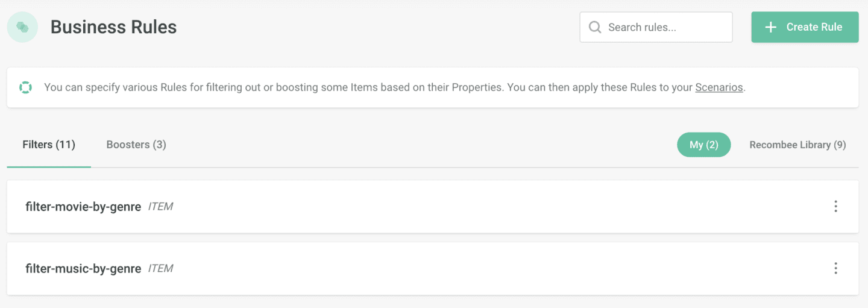The image size is (868, 308).
Task: Click the Business Rules logo icon
Action: point(22,27)
